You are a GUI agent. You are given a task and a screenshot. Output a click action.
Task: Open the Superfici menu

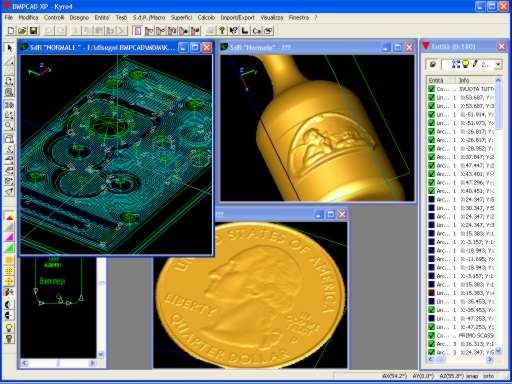tap(181, 17)
